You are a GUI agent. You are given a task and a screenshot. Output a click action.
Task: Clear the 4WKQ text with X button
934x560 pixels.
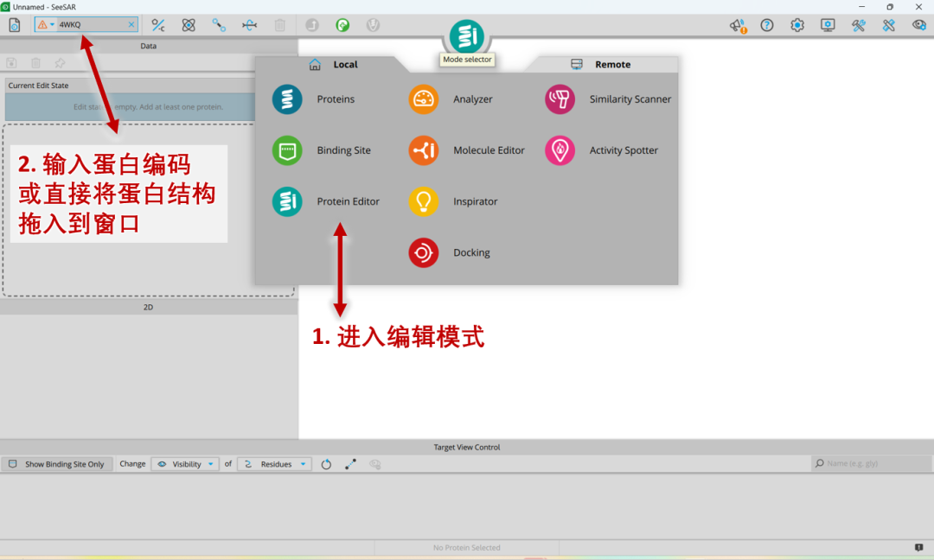tap(131, 24)
